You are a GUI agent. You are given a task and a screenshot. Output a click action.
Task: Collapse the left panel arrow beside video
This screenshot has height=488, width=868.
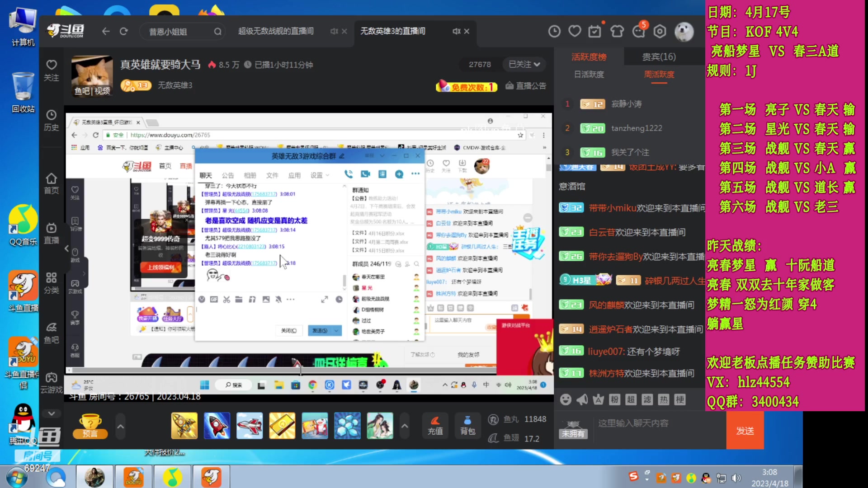click(66, 249)
